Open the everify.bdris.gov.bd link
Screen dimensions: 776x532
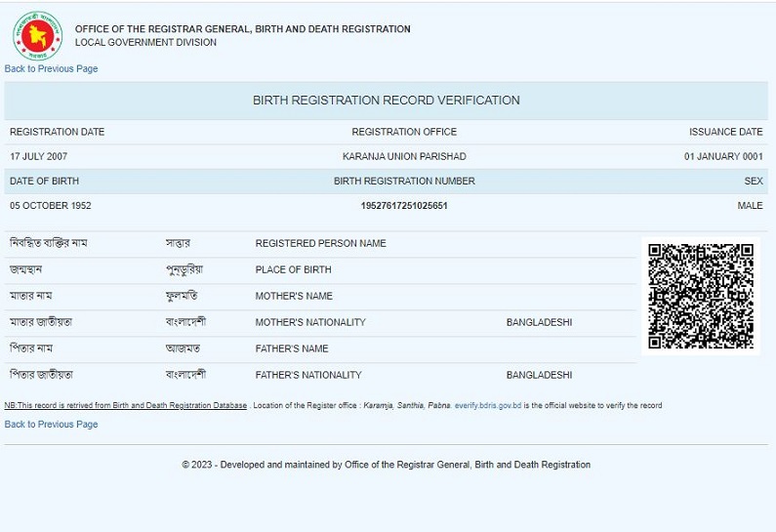(487, 406)
